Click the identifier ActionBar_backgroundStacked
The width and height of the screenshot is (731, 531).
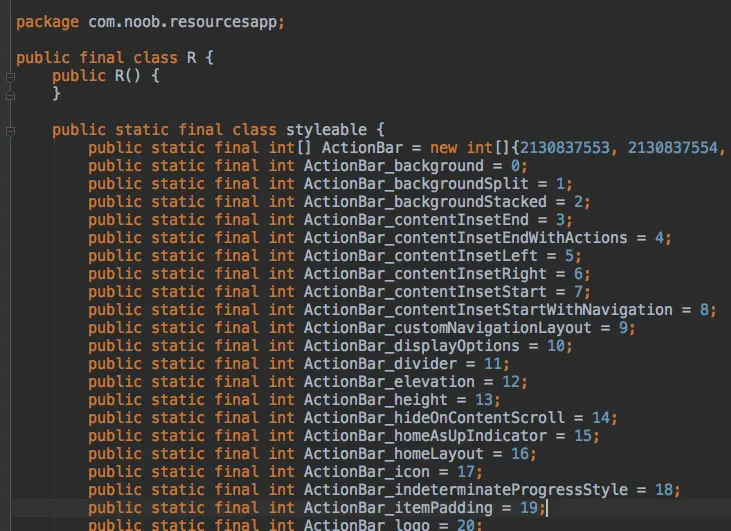pos(425,202)
